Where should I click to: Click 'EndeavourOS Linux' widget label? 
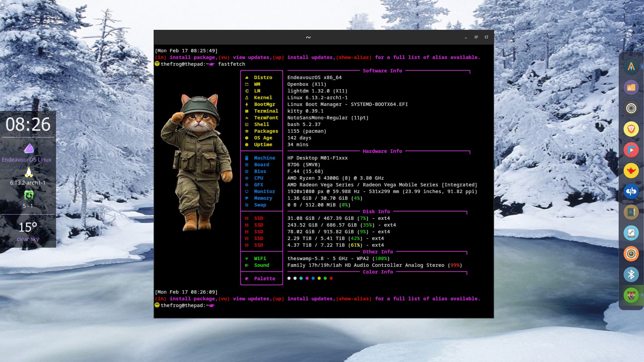click(x=26, y=160)
